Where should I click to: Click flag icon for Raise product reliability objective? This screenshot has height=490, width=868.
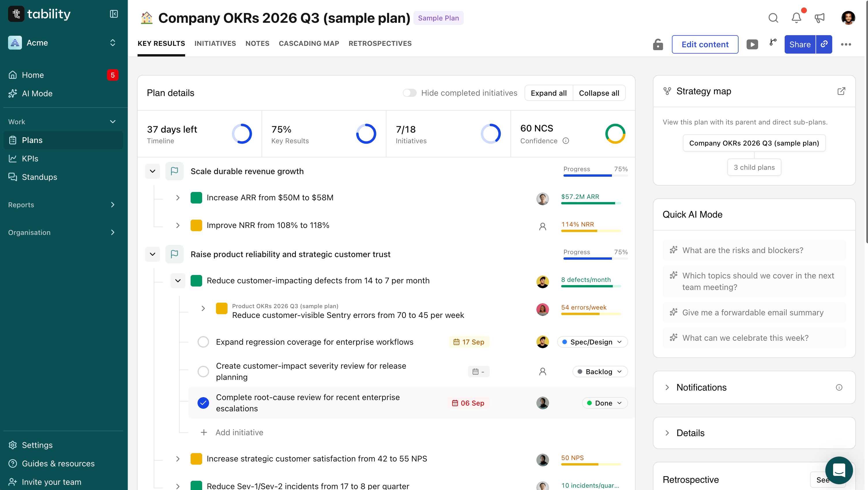174,254
